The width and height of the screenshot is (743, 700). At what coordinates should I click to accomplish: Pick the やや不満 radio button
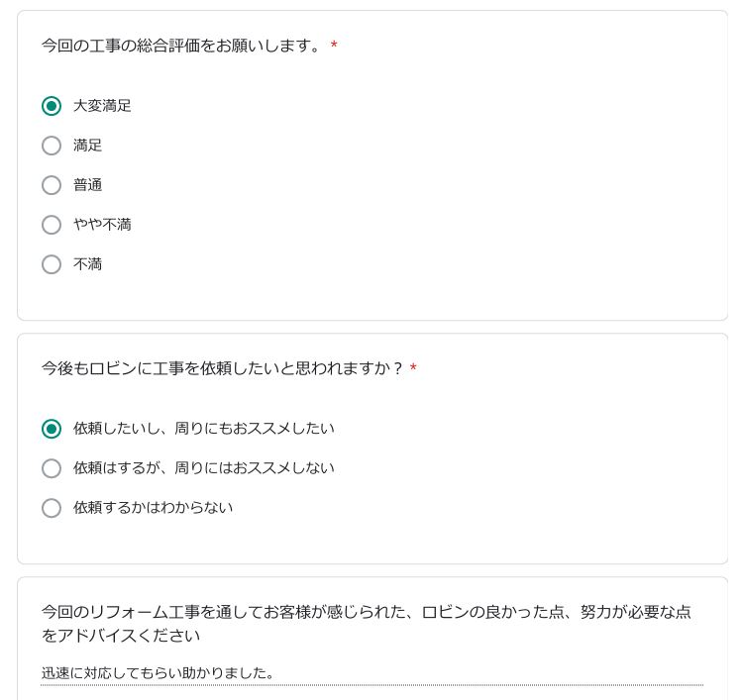click(52, 225)
